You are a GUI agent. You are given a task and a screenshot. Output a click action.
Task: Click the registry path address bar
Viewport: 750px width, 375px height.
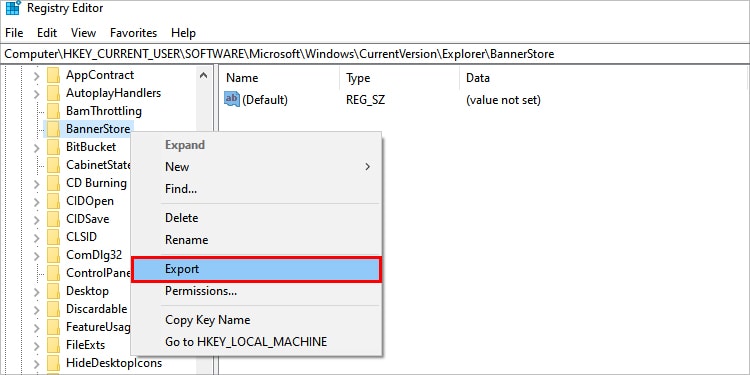pyautogui.click(x=375, y=54)
